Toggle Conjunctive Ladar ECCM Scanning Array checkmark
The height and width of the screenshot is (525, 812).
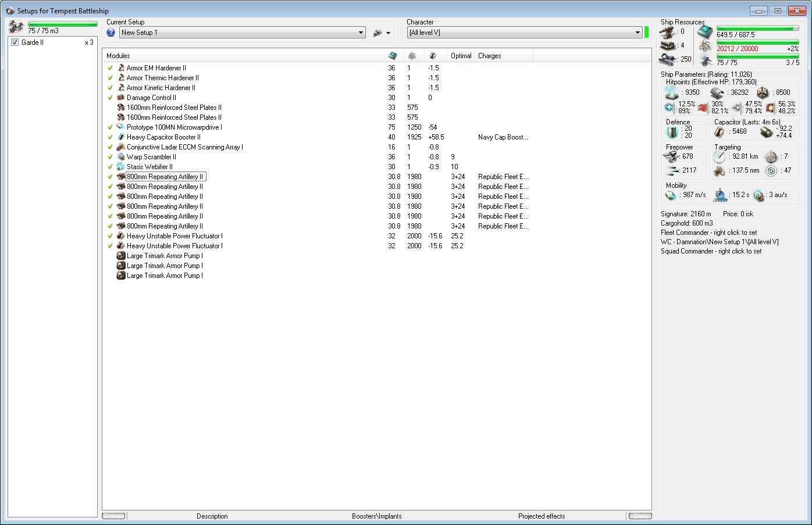click(110, 147)
